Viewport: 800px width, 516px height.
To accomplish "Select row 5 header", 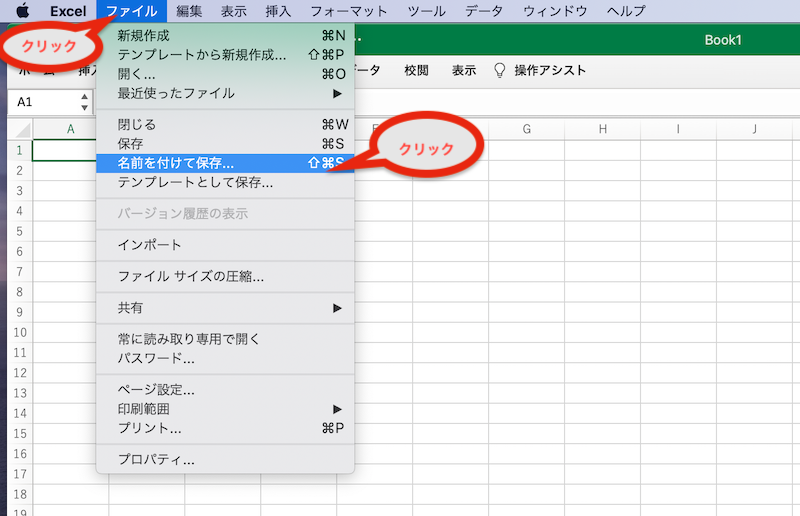I will (x=20, y=231).
